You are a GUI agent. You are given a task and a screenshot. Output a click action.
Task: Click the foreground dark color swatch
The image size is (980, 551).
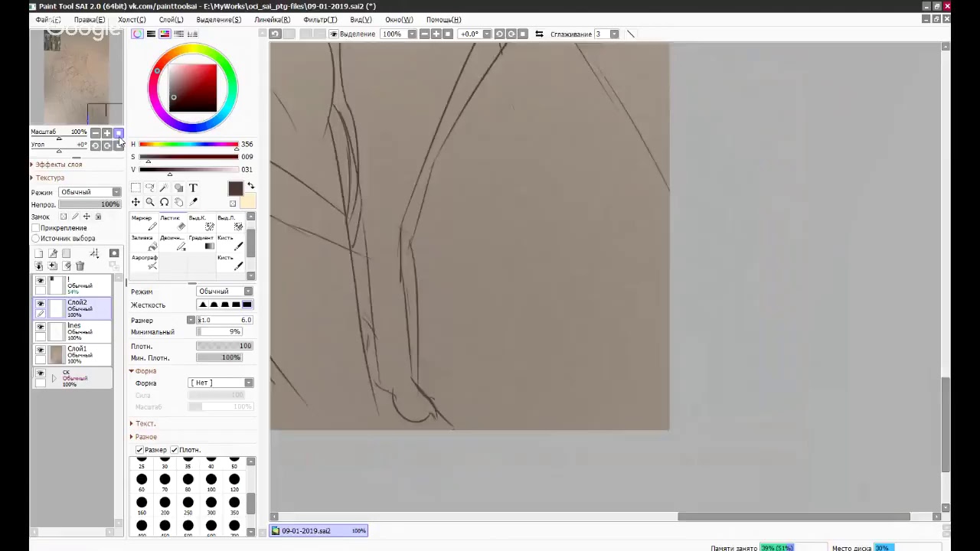[235, 188]
